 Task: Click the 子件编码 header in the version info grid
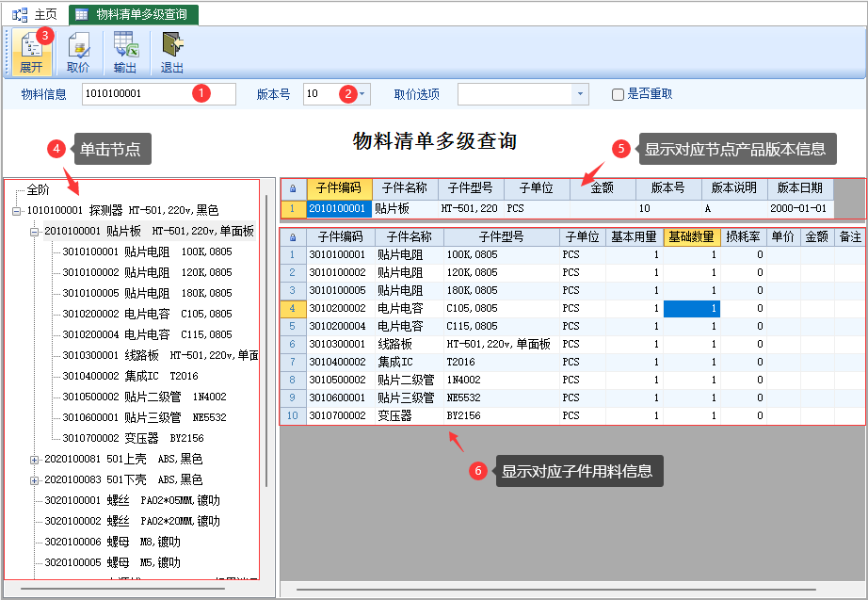click(x=339, y=189)
